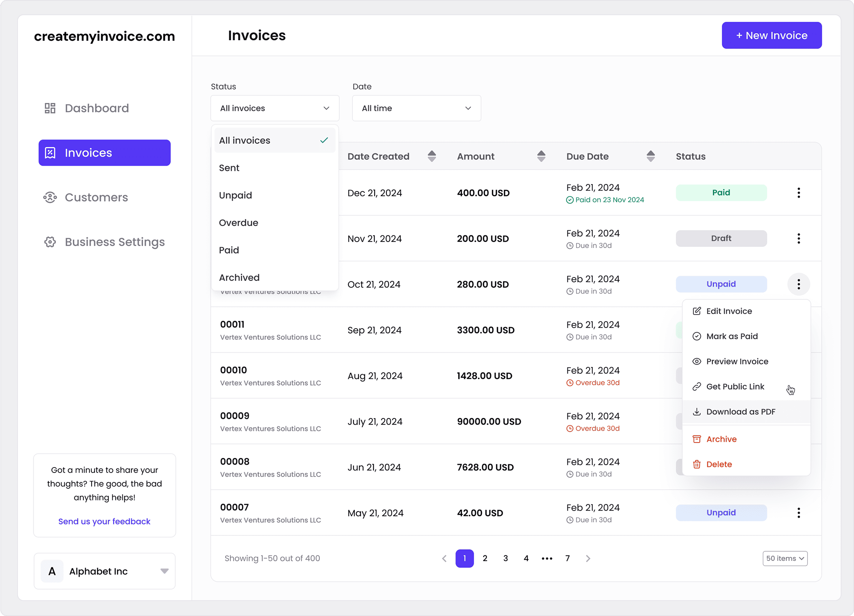Open the All time date dropdown
The width and height of the screenshot is (854, 616).
click(x=416, y=108)
